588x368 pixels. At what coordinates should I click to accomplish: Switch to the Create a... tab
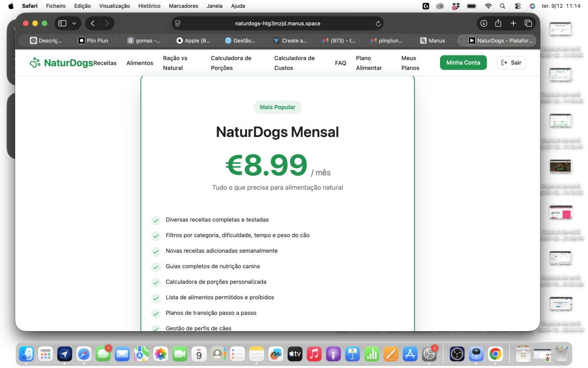pos(290,41)
